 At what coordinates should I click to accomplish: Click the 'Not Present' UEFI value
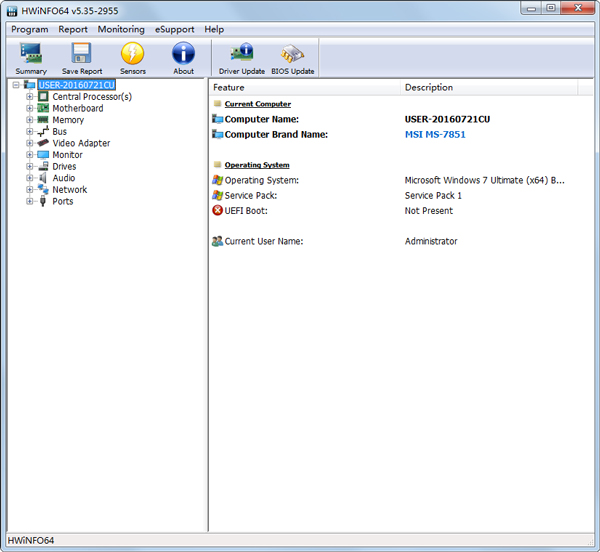coord(429,210)
